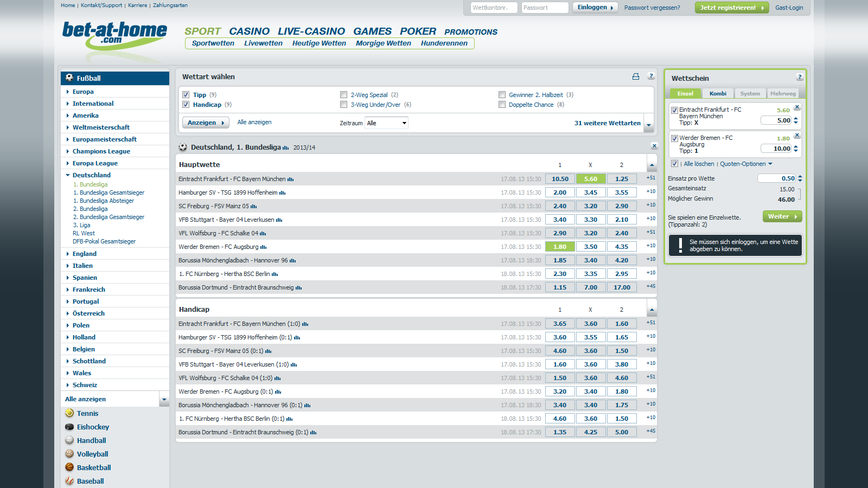Click Jetzt registrieren! button
The image size is (868, 488).
coord(732,8)
